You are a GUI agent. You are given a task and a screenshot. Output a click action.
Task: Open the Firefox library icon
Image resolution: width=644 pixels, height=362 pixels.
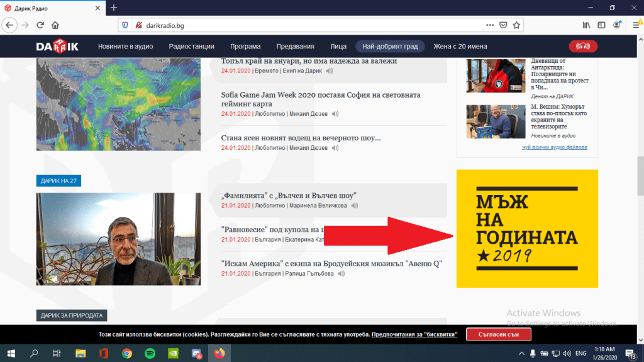click(586, 25)
